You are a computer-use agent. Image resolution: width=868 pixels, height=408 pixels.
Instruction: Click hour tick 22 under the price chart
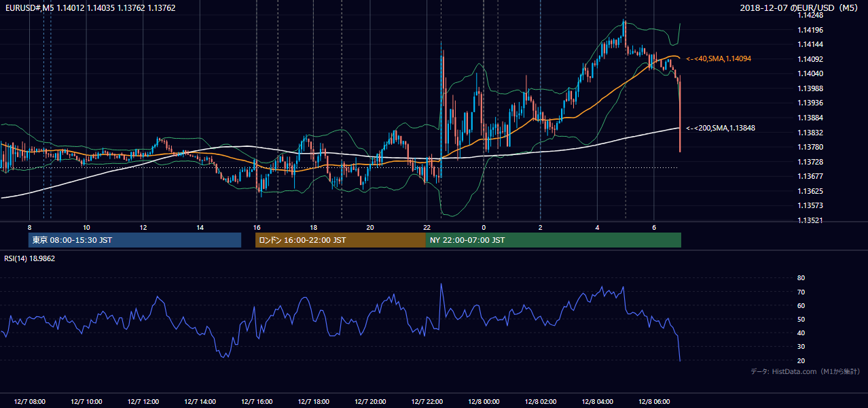[427, 227]
